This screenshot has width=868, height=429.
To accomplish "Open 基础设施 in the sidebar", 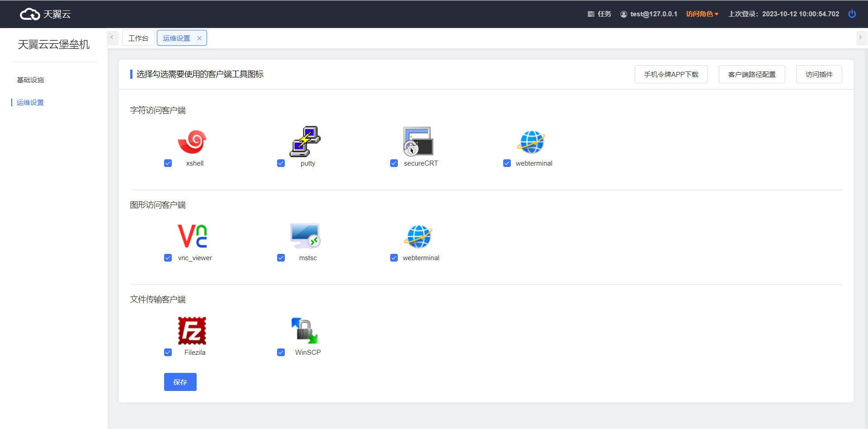I will click(30, 80).
